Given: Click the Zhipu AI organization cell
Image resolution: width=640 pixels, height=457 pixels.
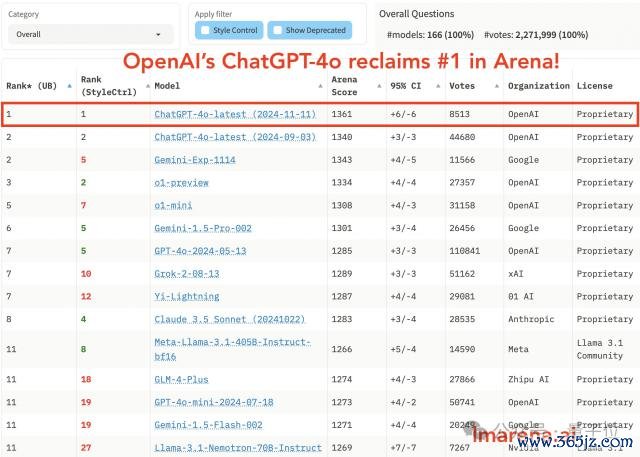Looking at the screenshot, I should click(x=529, y=379).
